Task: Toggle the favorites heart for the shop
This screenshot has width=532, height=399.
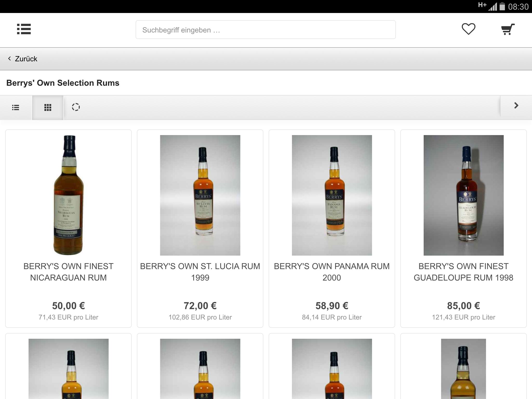Action: [468, 29]
